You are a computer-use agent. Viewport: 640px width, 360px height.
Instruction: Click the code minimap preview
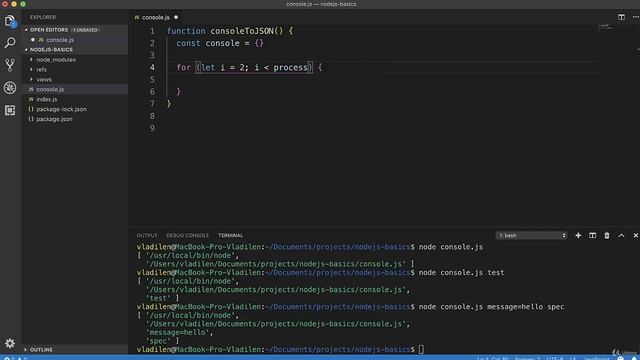(606, 27)
